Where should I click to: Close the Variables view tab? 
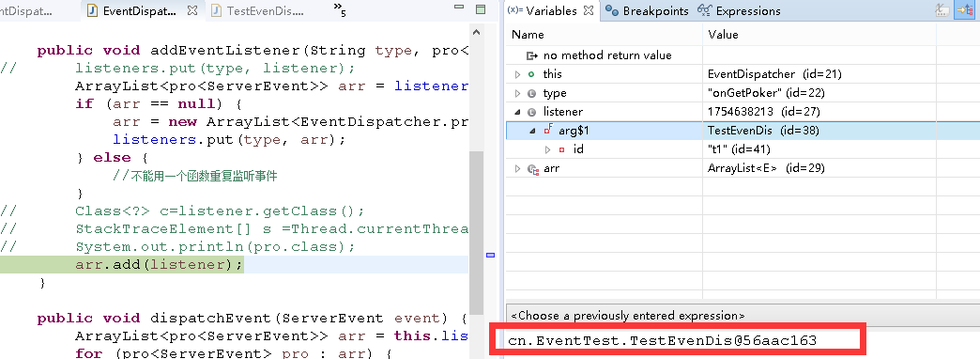(x=589, y=10)
